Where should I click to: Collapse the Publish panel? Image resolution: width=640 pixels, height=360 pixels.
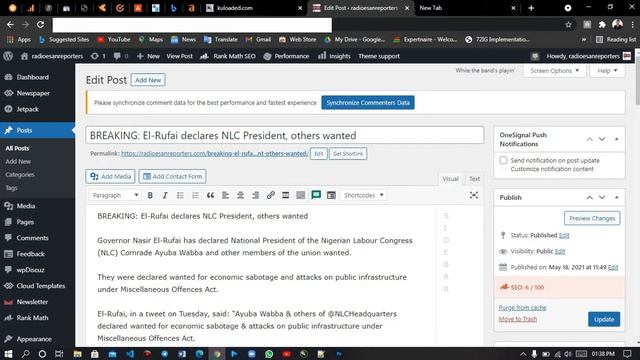point(616,198)
